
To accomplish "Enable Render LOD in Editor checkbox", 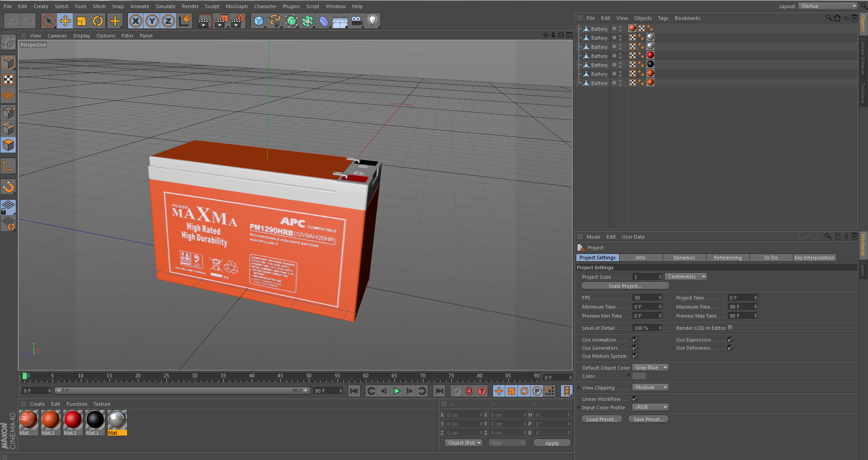I will click(730, 328).
